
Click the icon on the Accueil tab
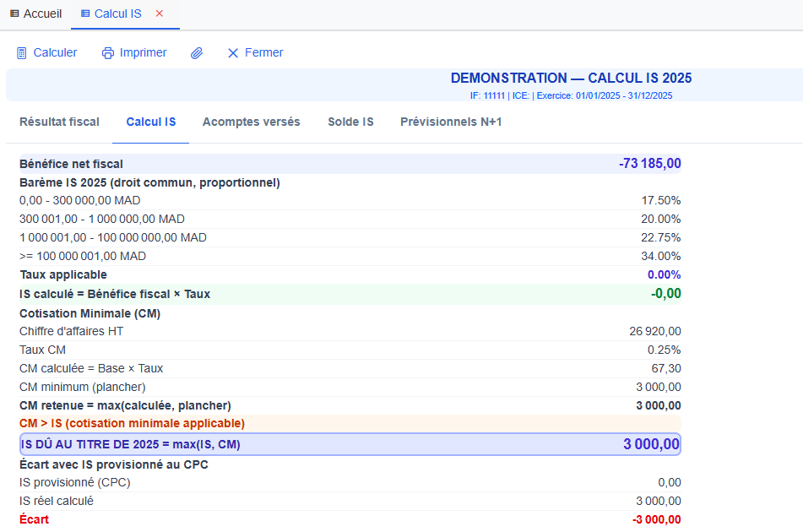pyautogui.click(x=14, y=14)
